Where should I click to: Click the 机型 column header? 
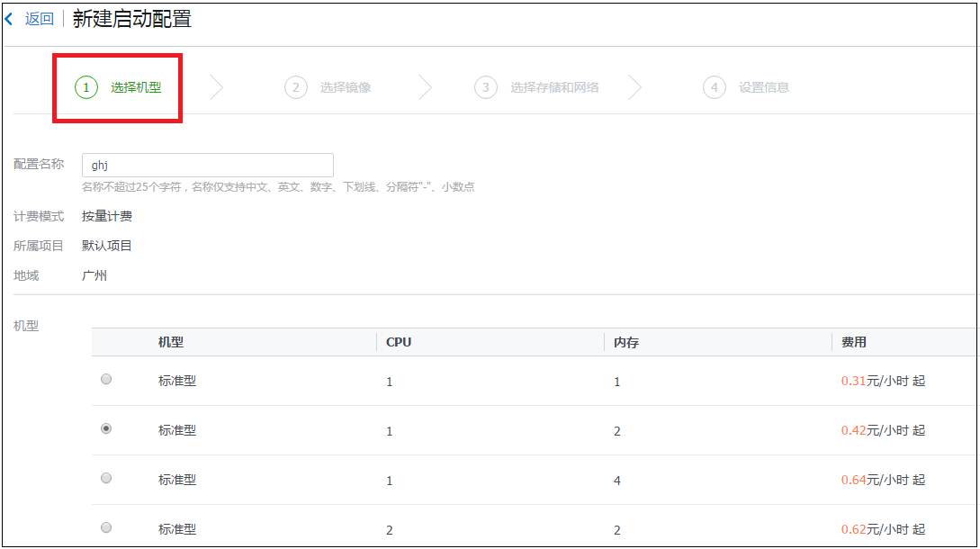point(171,342)
